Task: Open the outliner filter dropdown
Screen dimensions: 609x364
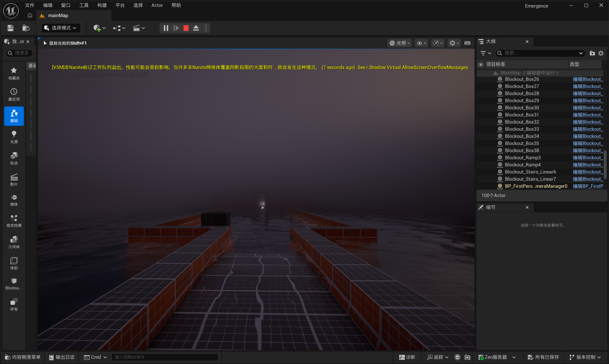Action: coord(486,53)
